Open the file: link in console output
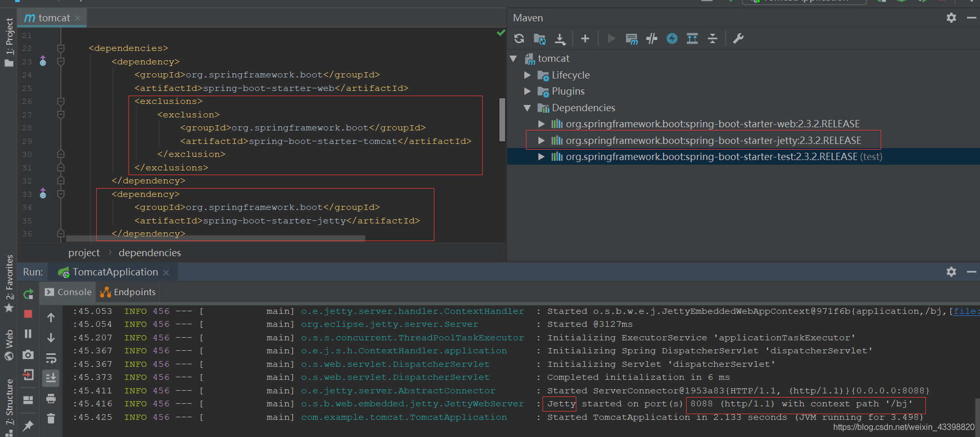This screenshot has width=980, height=437. [966, 311]
